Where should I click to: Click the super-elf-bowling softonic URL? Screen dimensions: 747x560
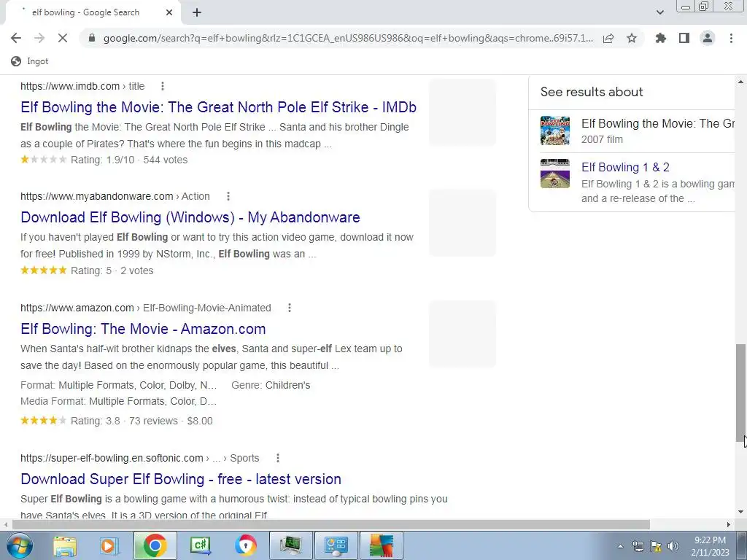point(139,458)
